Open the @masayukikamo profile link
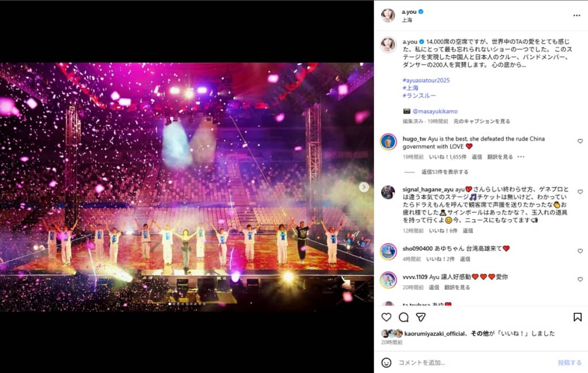 click(435, 111)
